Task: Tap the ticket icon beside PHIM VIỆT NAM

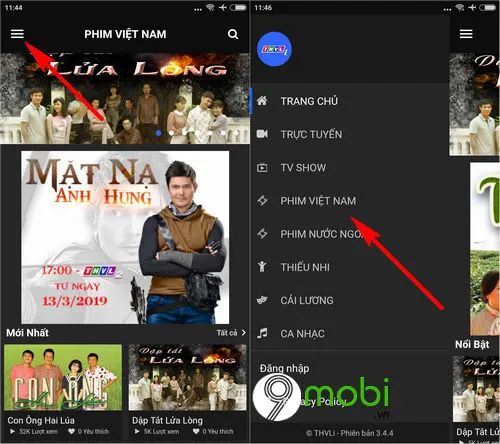Action: click(x=262, y=200)
